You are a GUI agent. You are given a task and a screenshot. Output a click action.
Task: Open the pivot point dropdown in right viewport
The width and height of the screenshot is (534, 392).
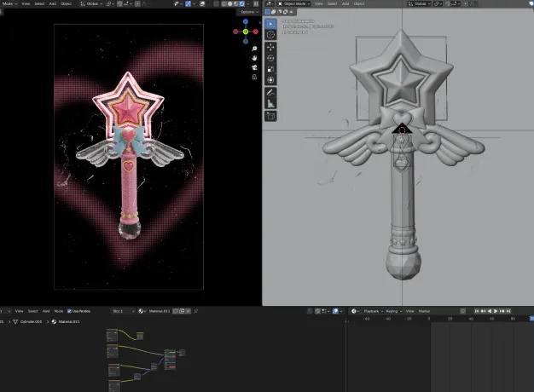coord(438,3)
